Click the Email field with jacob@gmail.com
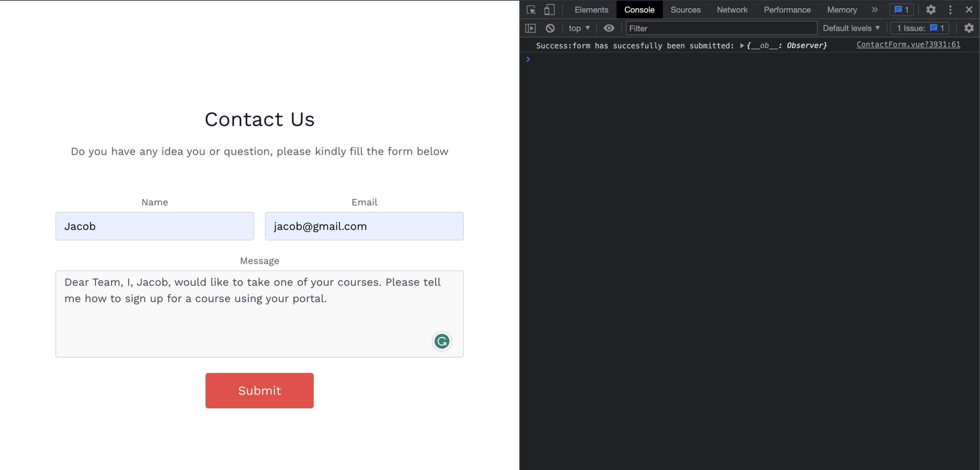Screen dimensions: 980x470 (x=364, y=226)
